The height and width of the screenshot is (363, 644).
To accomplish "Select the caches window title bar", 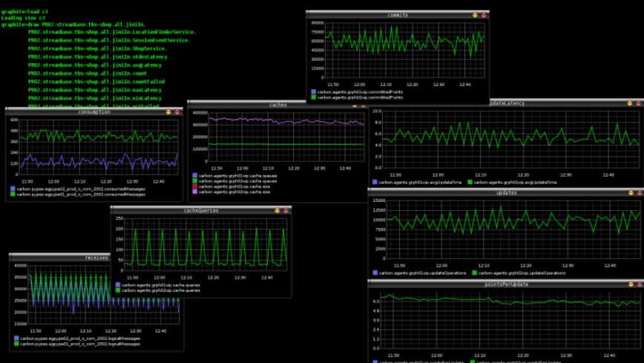I will point(277,105).
